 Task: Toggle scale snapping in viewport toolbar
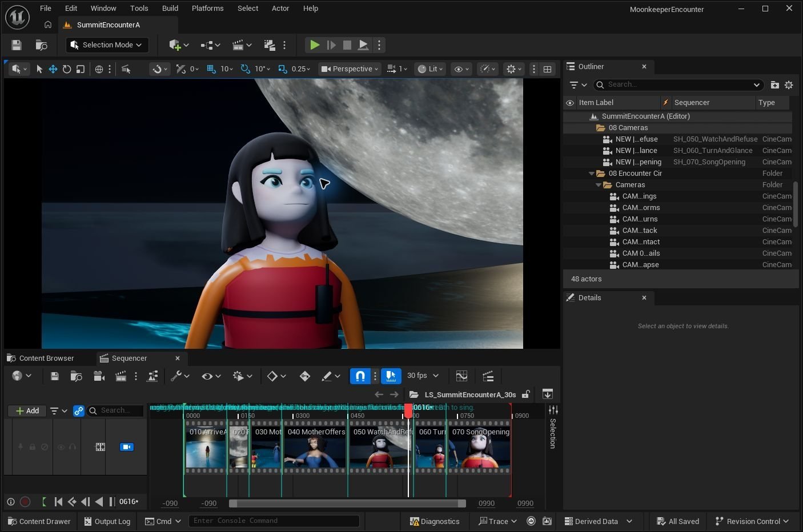coord(282,69)
